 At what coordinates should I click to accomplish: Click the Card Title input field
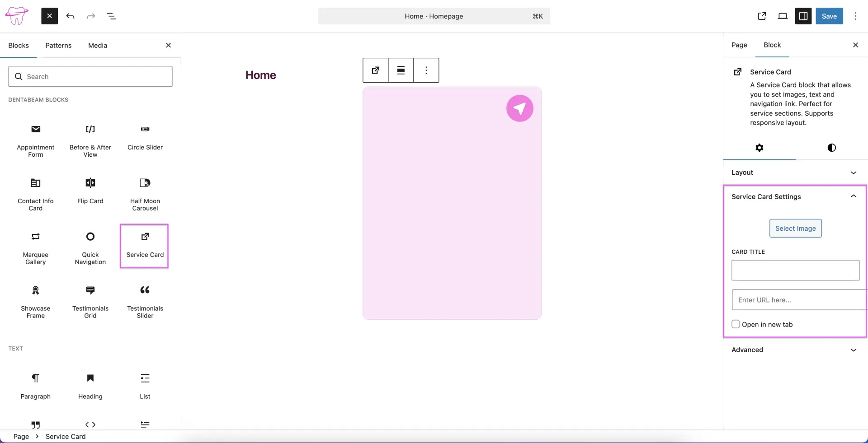point(796,270)
